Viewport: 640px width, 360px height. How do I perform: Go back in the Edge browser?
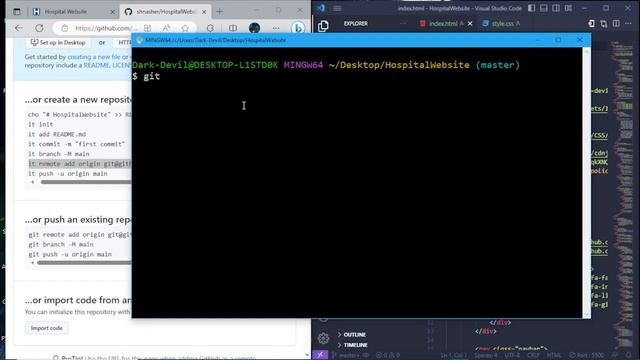(19, 28)
